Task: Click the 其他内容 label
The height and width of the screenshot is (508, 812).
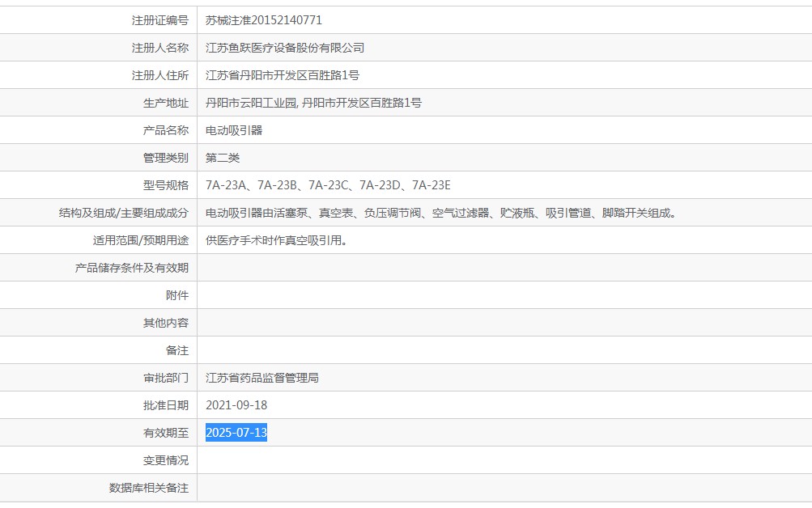Action: (x=166, y=323)
